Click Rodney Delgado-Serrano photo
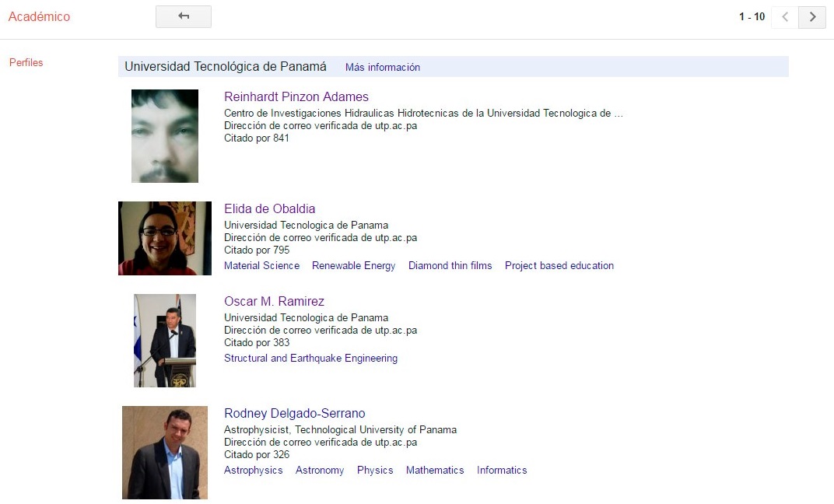The image size is (834, 504). (x=165, y=453)
